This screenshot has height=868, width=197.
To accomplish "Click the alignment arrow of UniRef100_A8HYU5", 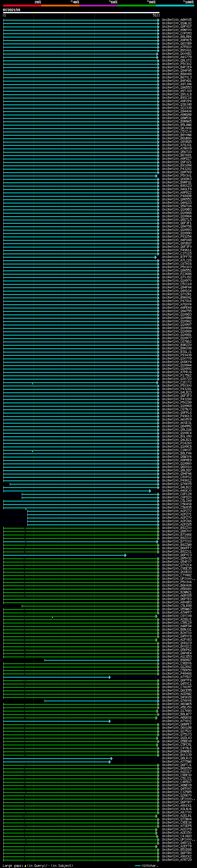I will pyautogui.click(x=81, y=20).
